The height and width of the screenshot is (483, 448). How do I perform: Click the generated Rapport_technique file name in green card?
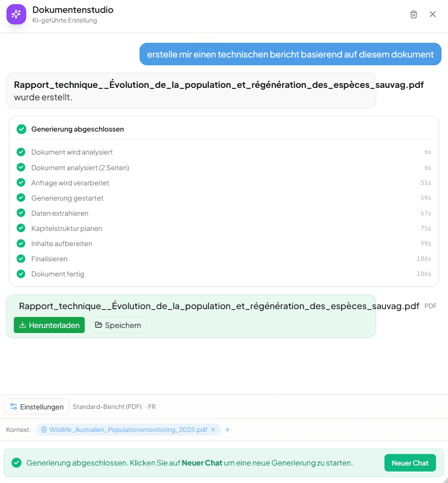(219, 306)
